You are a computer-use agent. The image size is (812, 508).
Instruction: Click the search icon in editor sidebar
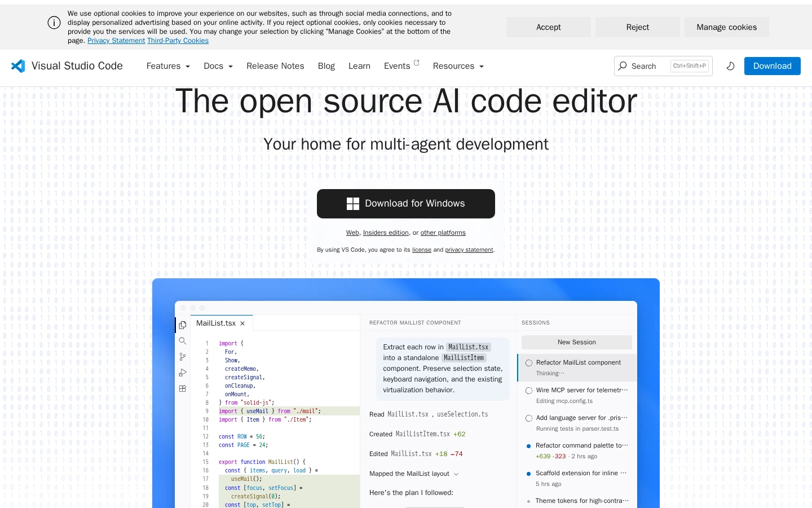[183, 341]
